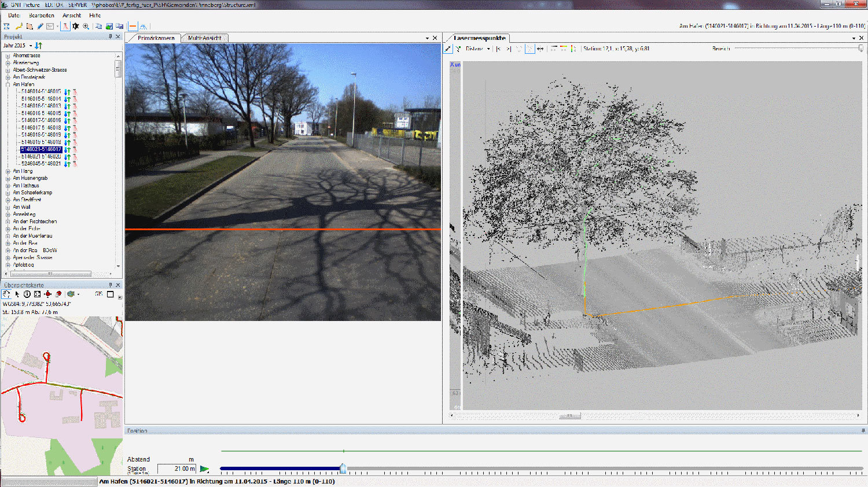Screen dimensions: 868x487
Task: Click the color scale legend icon
Action: pyautogui.click(x=573, y=49)
